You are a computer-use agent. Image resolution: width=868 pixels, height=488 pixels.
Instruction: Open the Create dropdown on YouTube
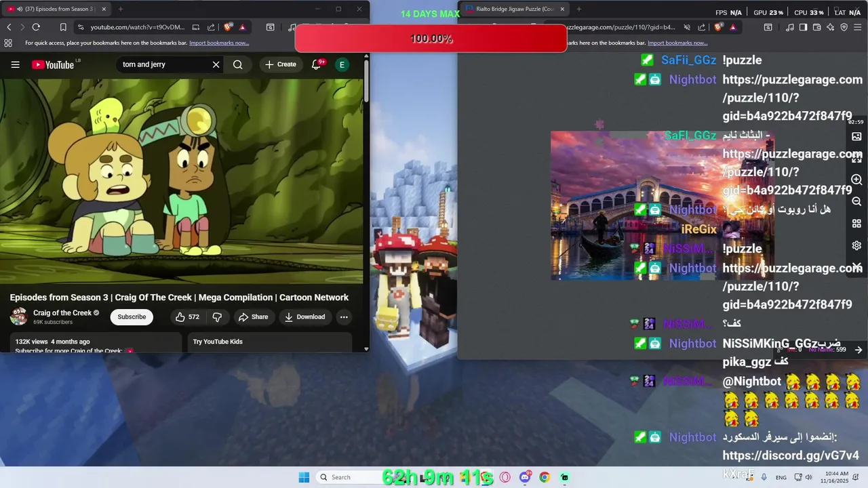click(x=281, y=64)
